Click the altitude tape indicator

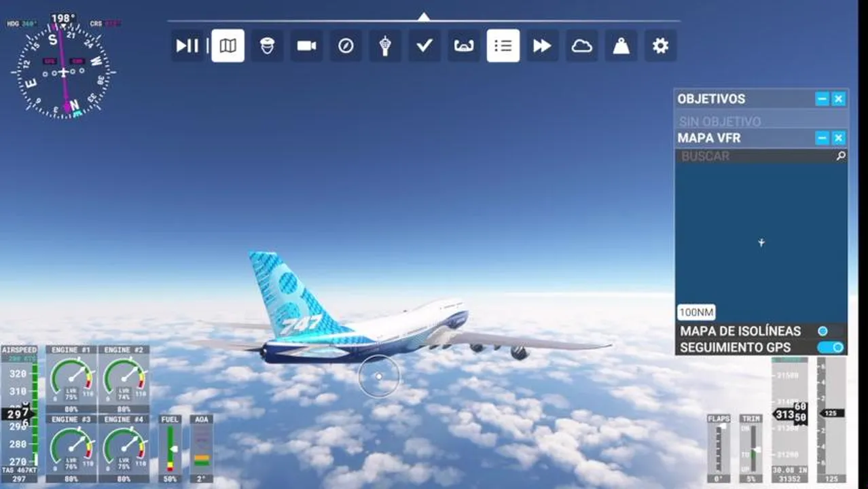(x=790, y=419)
